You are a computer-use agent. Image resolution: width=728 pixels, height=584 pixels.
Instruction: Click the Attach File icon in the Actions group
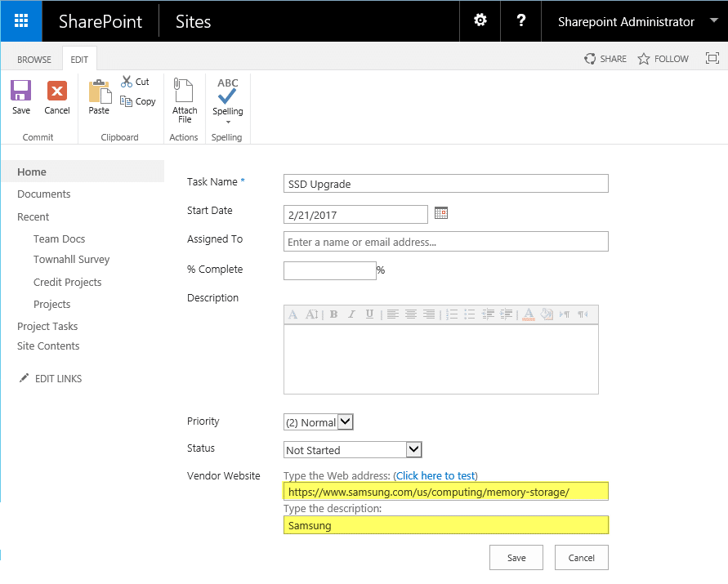pos(184,92)
